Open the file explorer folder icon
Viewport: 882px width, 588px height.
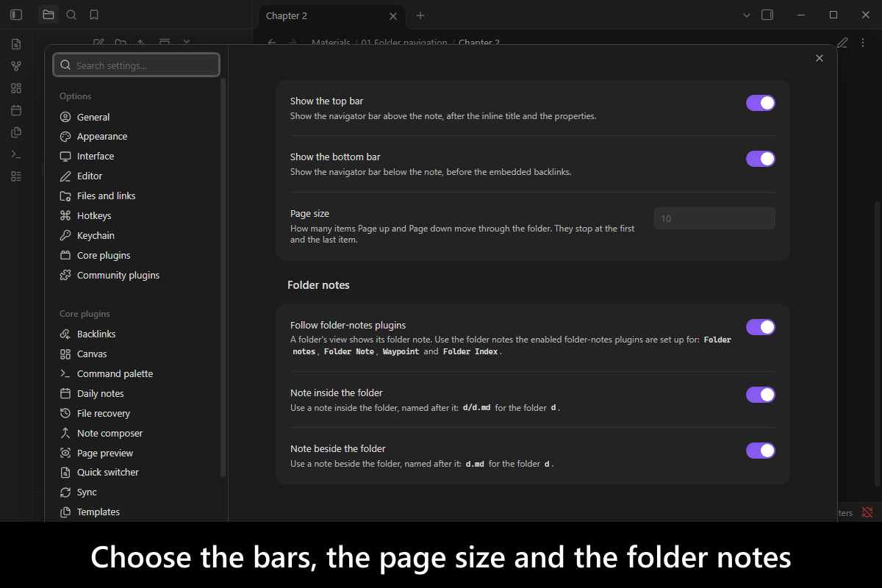click(x=49, y=15)
